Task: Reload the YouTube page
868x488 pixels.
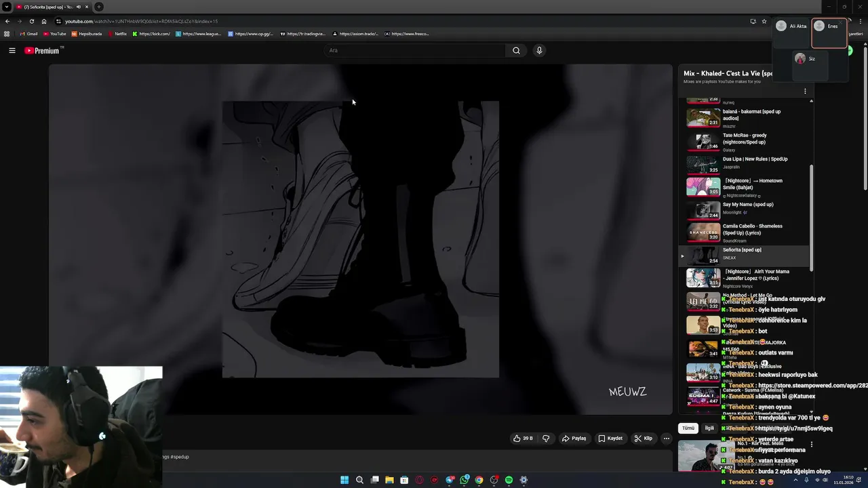Action: tap(31, 21)
